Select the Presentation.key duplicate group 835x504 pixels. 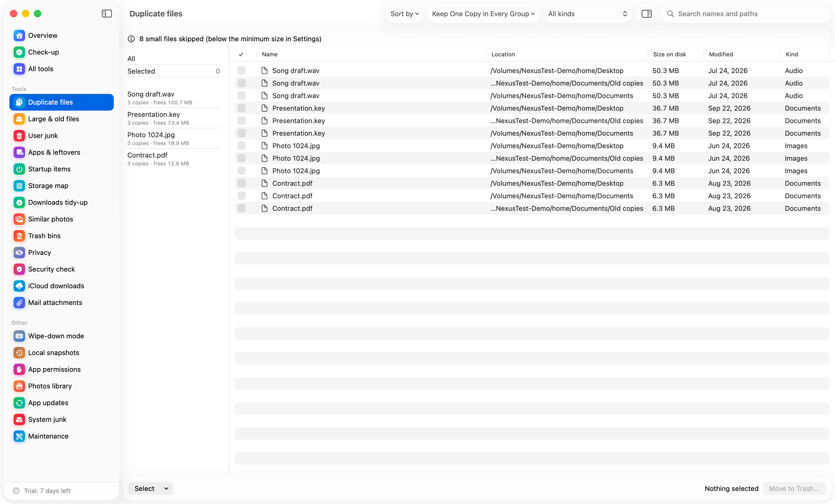tap(174, 118)
